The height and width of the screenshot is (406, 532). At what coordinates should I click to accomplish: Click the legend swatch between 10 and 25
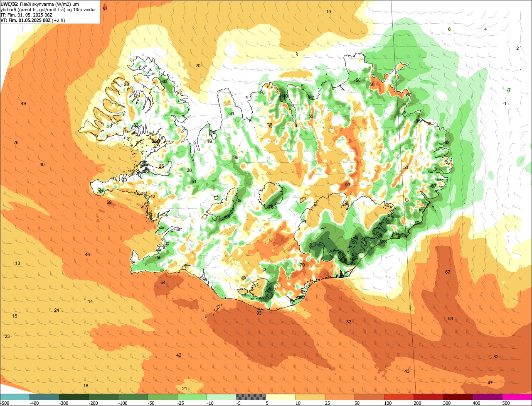[x=310, y=397]
